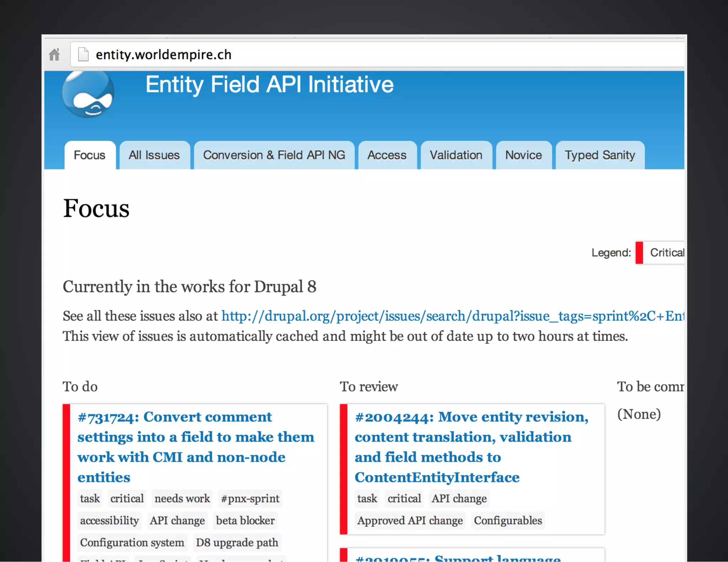Screen dimensions: 728x562
Task: Open the Novice tab
Action: coord(523,155)
